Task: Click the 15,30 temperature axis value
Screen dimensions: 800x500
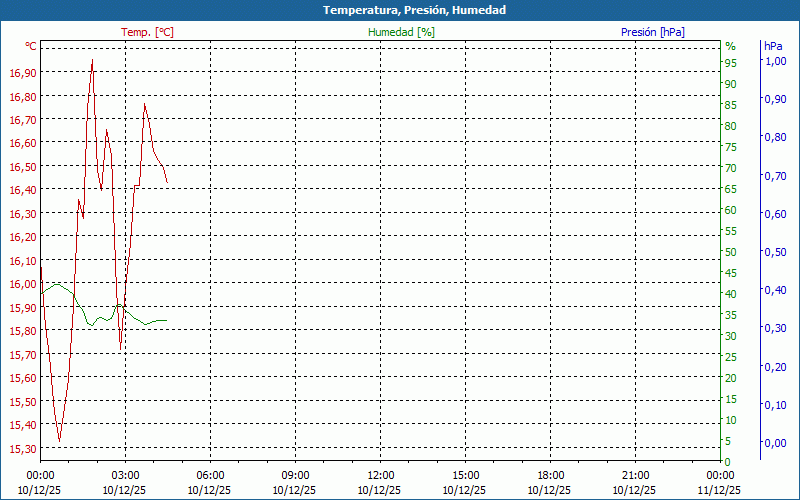Action: [23, 448]
